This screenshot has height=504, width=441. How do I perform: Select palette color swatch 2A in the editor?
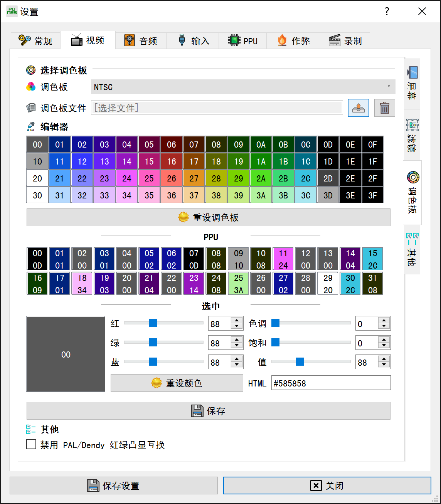pos(261,178)
